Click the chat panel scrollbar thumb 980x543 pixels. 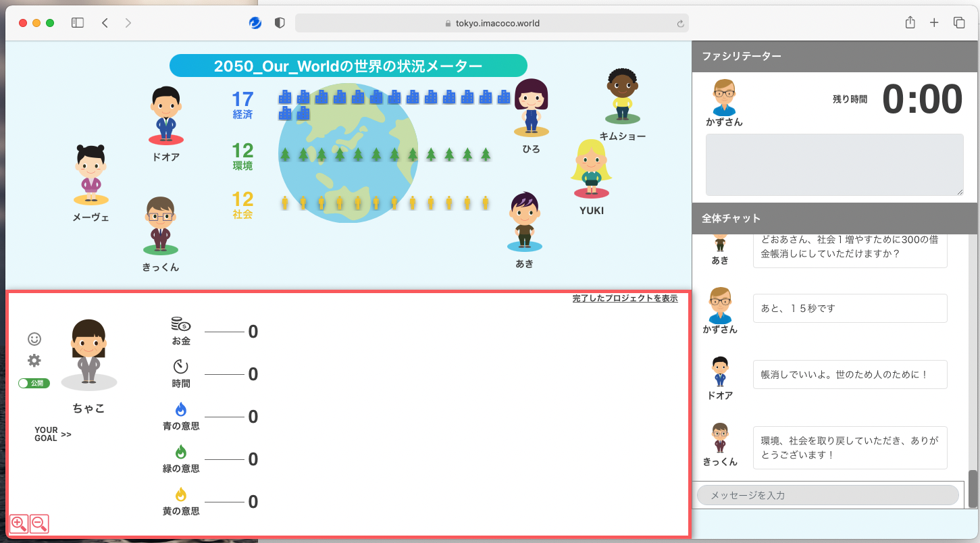(973, 489)
